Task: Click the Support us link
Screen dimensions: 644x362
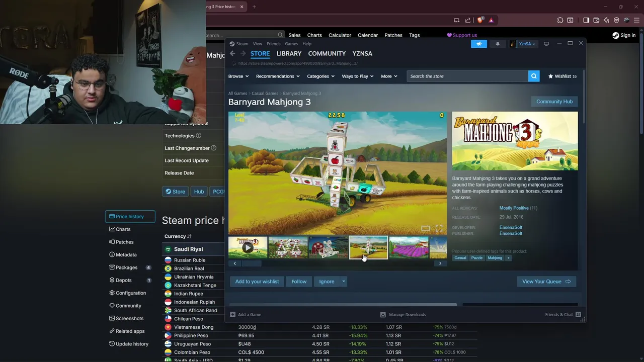Action: (462, 35)
